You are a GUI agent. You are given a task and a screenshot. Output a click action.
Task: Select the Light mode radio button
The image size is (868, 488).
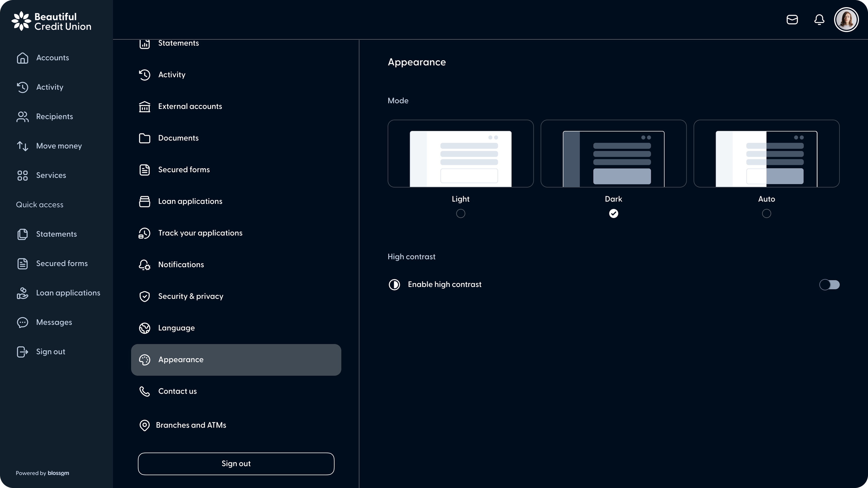pyautogui.click(x=460, y=214)
